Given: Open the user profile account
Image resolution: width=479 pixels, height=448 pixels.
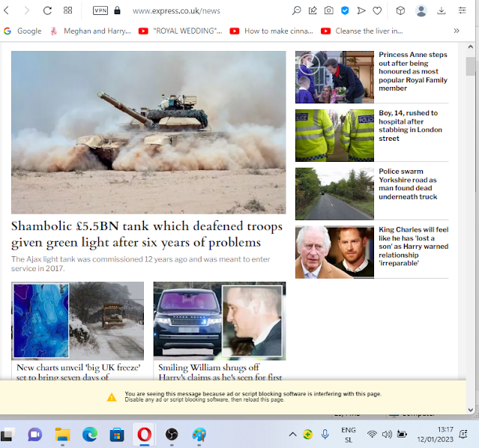Looking at the screenshot, I should (x=421, y=11).
